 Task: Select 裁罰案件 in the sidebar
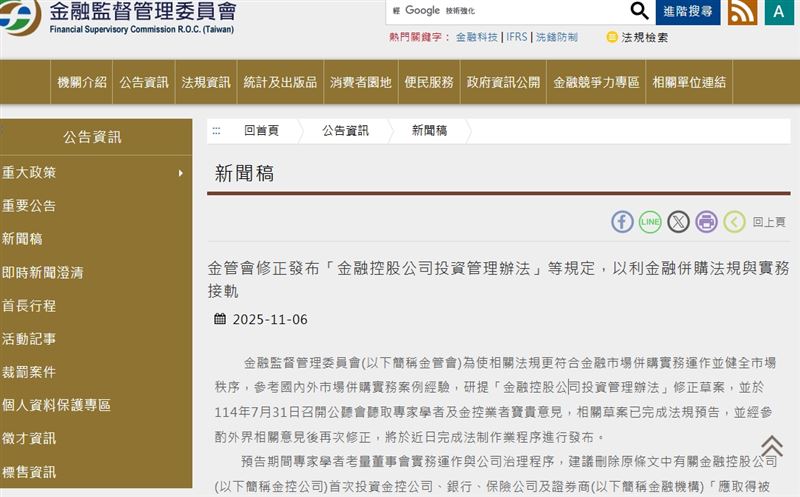29,372
